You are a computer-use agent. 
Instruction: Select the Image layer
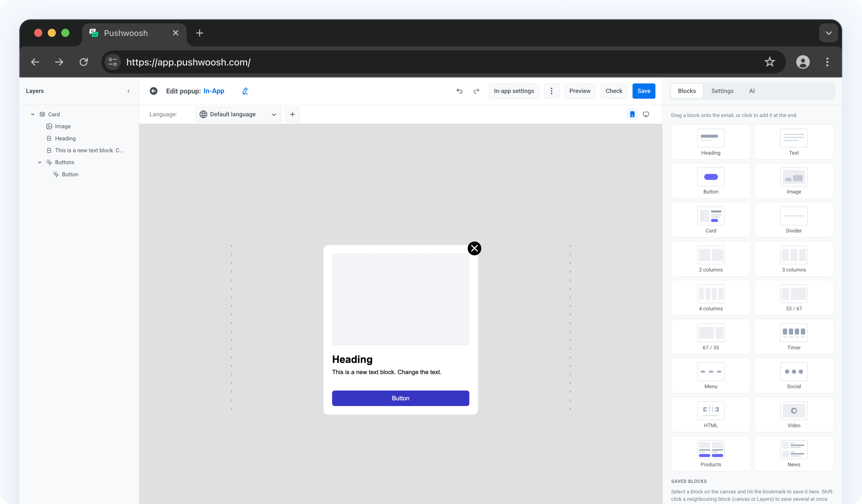(x=63, y=126)
